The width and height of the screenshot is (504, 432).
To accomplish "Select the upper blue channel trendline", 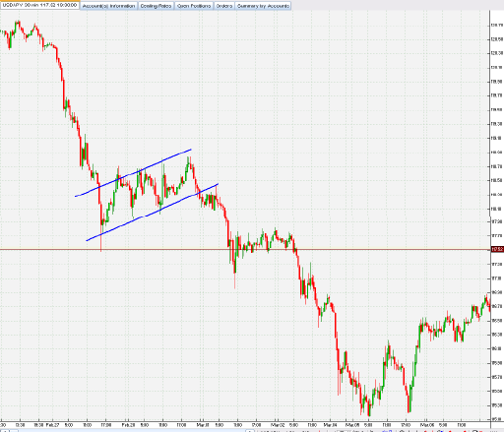I will 133,173.
